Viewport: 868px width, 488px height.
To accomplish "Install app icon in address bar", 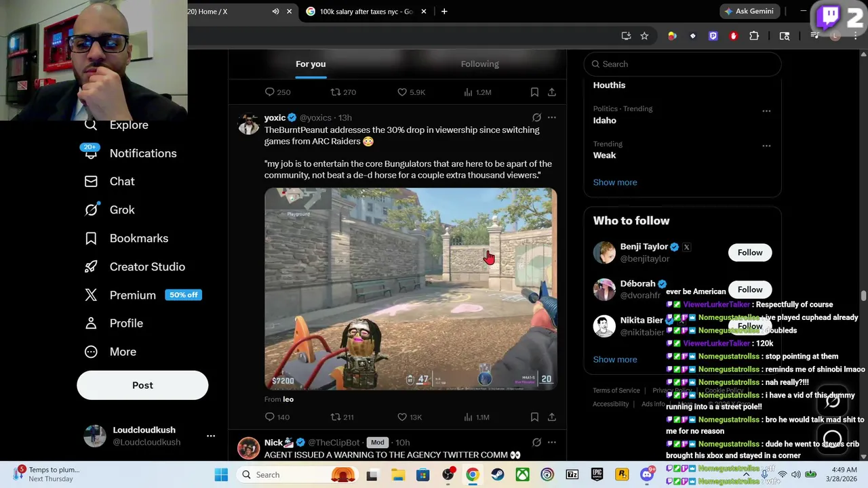I will (x=626, y=36).
